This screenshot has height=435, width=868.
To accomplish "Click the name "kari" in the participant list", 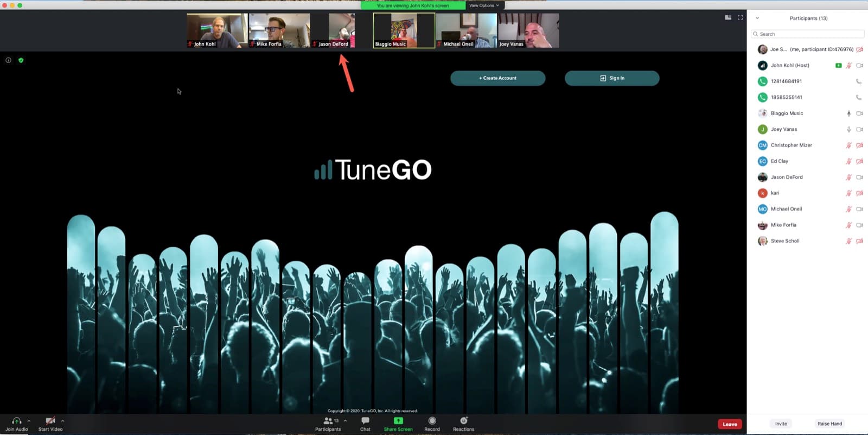I will click(775, 193).
